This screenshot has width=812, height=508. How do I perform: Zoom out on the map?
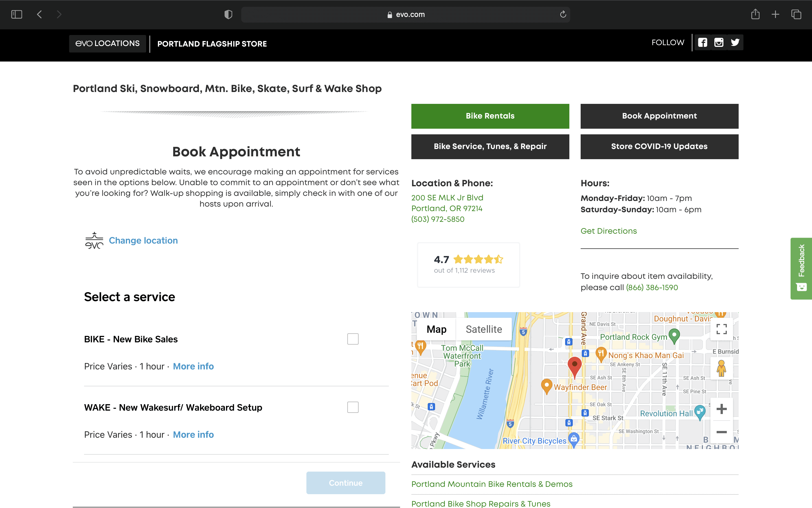(721, 432)
